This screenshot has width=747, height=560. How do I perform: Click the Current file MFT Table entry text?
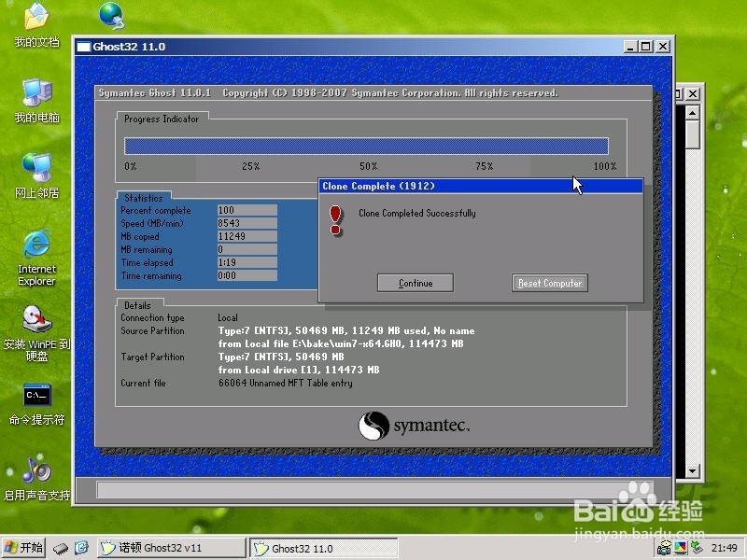286,383
